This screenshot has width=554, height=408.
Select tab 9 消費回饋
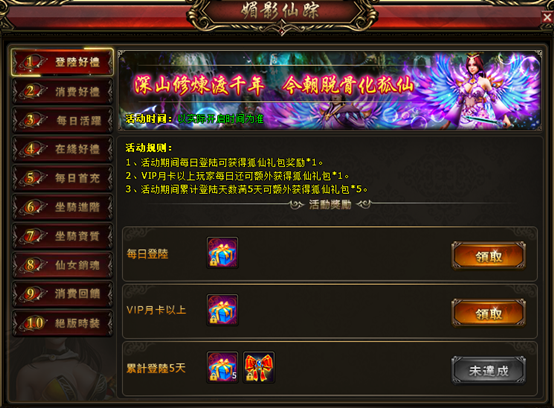click(63, 294)
